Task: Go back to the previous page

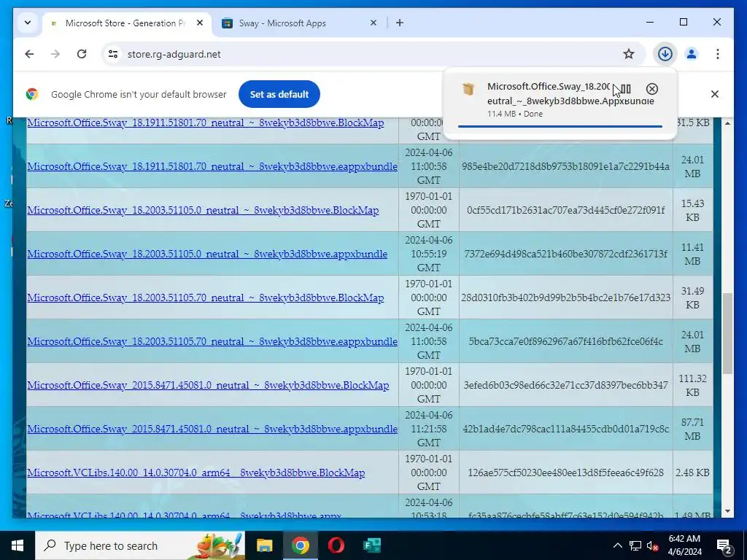Action: [29, 54]
